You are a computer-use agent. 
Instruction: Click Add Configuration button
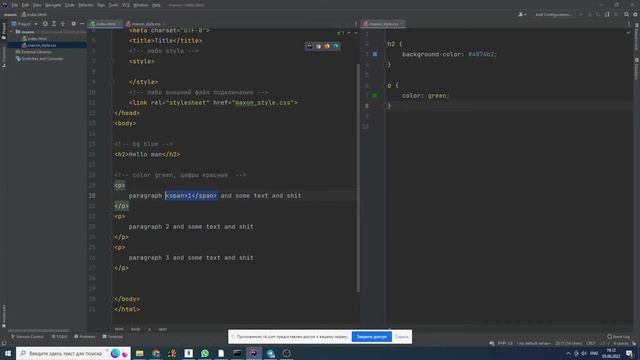(553, 14)
